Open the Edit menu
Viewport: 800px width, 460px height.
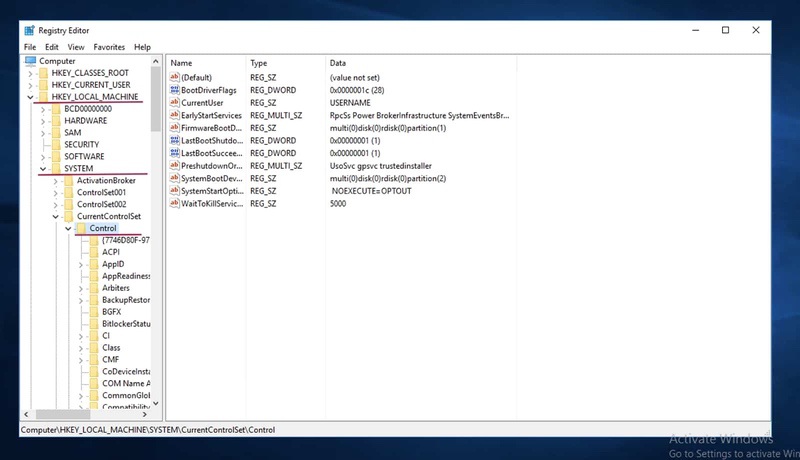(52, 47)
